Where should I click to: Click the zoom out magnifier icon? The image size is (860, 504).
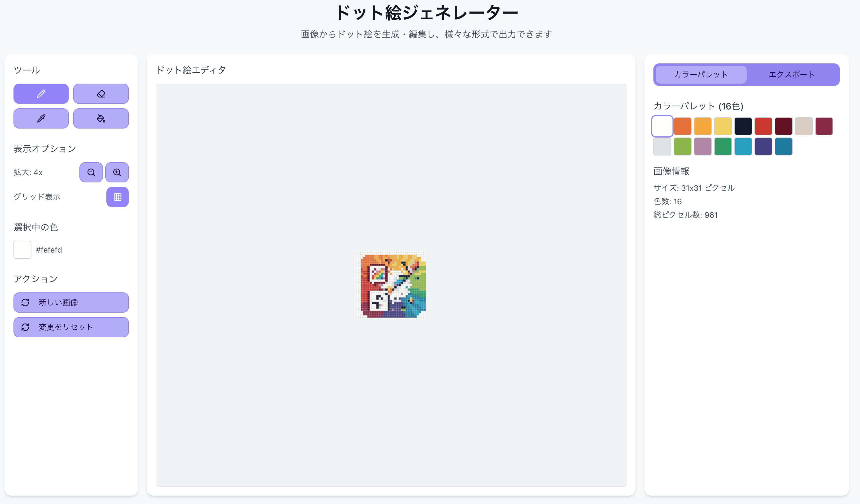[91, 172]
